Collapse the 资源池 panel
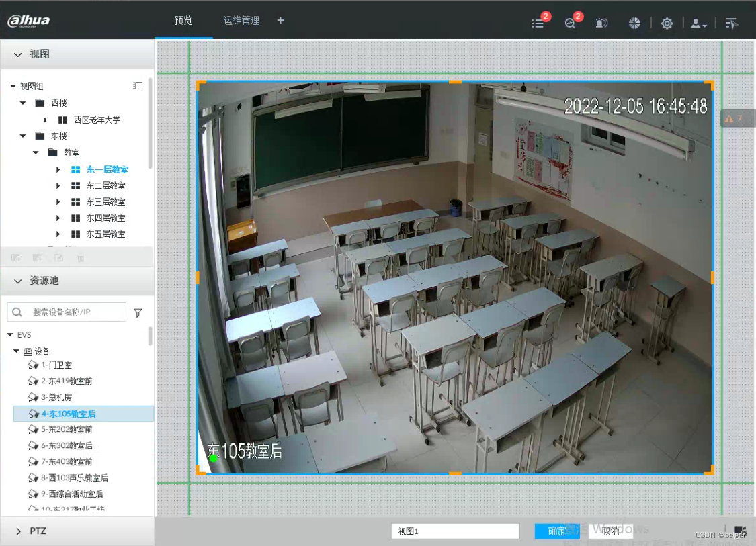756x546 pixels. (18, 281)
